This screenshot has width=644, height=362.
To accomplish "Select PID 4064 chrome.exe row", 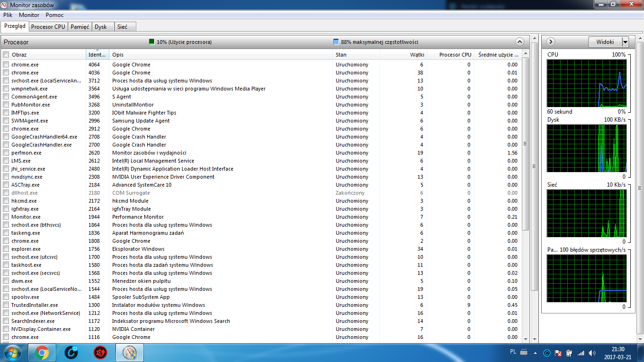I will (261, 65).
